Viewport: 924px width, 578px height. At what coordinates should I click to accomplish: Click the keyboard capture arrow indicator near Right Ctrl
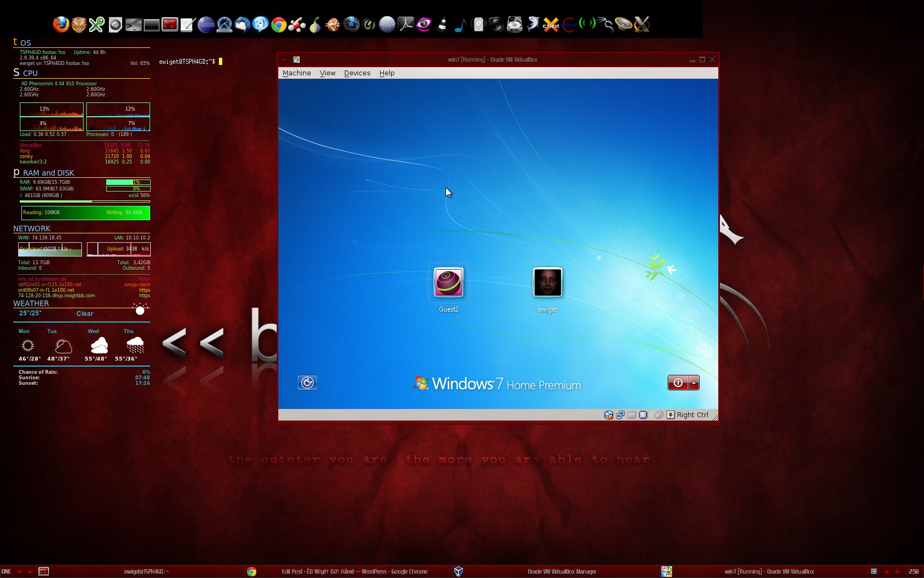point(670,415)
